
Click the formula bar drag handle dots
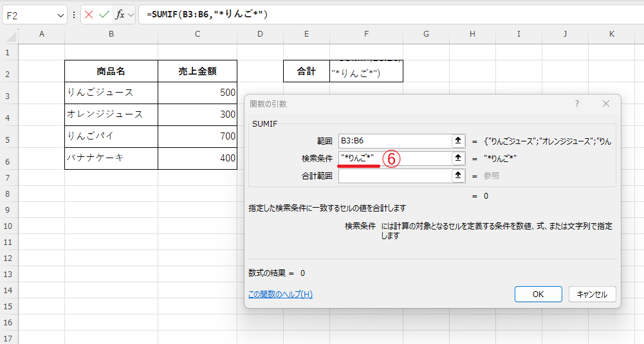(74, 15)
